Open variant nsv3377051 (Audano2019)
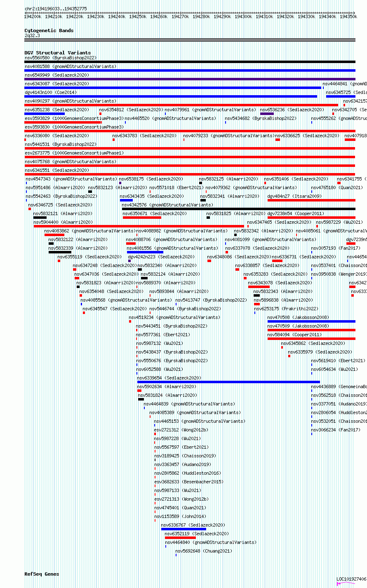 pyautogui.click(x=339, y=404)
